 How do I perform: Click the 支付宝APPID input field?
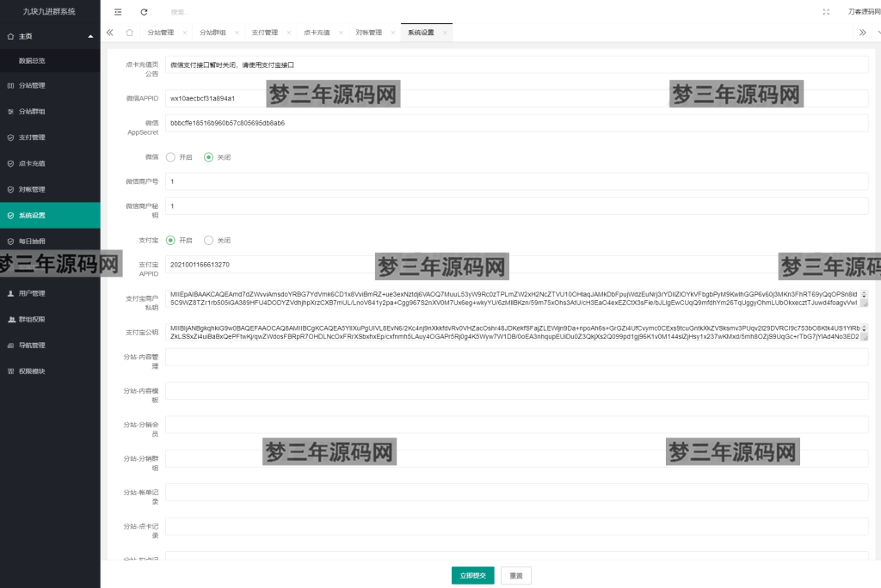(x=517, y=265)
